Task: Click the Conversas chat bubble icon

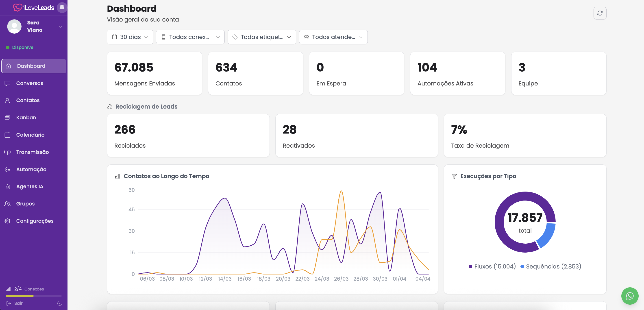Action: click(x=7, y=83)
